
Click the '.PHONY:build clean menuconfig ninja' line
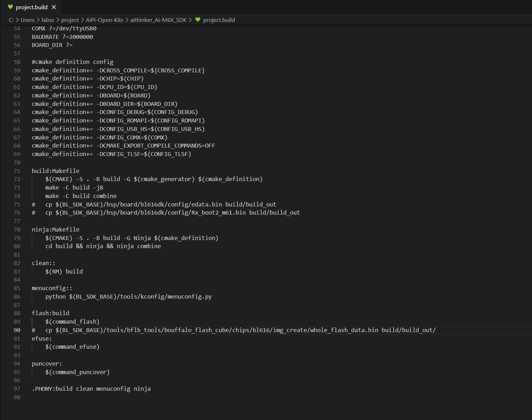(x=91, y=389)
